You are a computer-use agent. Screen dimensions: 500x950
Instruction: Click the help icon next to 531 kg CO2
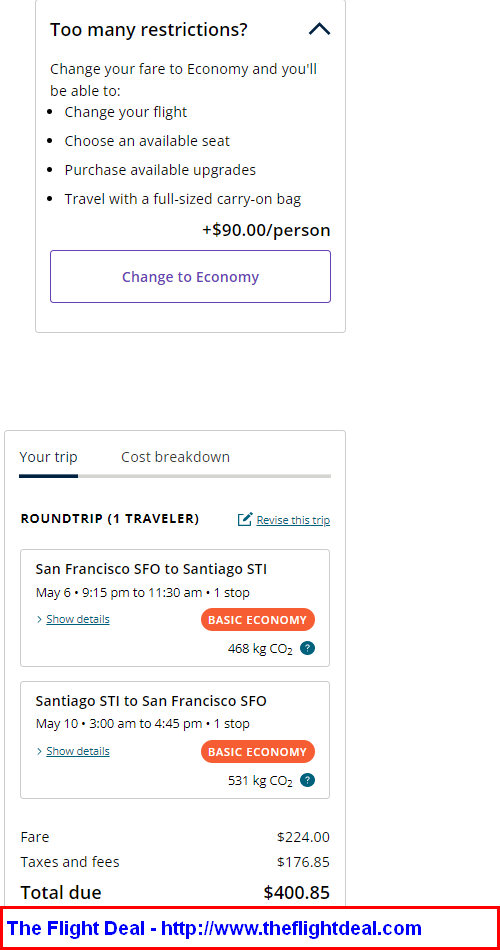pyautogui.click(x=308, y=780)
